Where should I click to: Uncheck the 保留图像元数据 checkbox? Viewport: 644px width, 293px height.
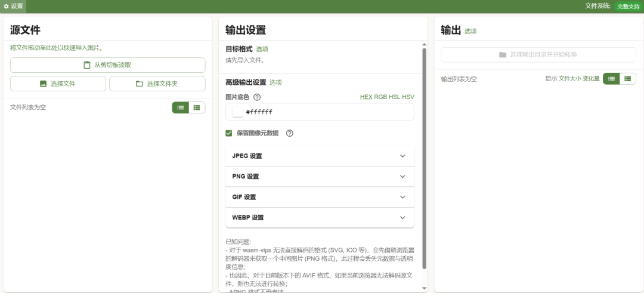tap(229, 133)
